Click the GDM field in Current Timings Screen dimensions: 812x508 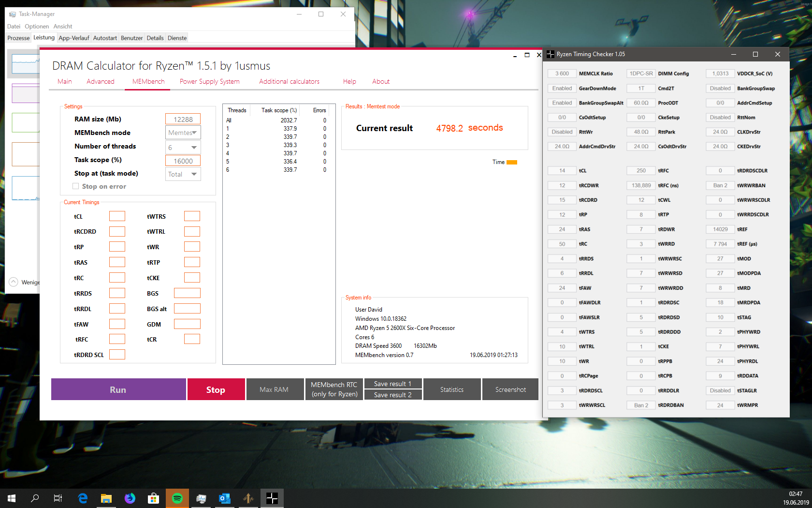pos(187,324)
